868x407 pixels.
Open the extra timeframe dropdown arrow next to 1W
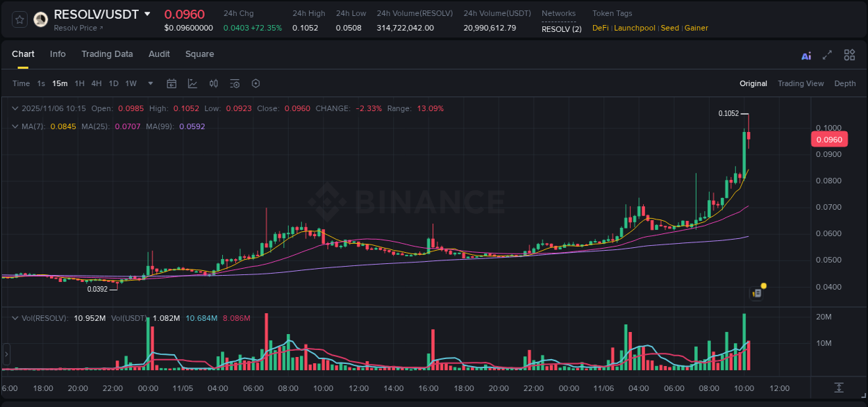[x=149, y=83]
